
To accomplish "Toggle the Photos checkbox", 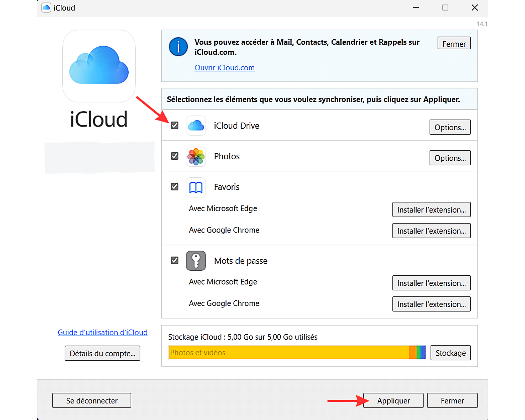I will click(x=175, y=156).
